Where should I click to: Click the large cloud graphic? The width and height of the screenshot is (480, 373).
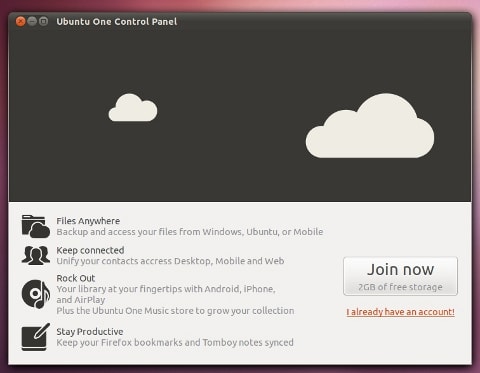[x=370, y=126]
